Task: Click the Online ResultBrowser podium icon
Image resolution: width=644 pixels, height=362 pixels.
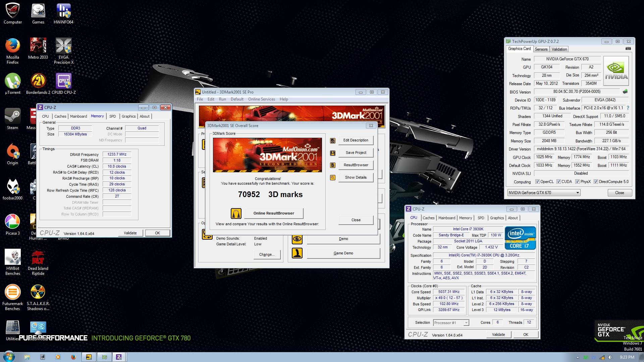Action: point(236,213)
